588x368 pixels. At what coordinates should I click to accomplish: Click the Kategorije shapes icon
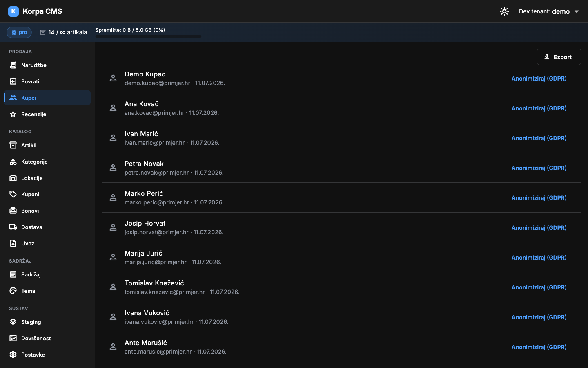[13, 162]
